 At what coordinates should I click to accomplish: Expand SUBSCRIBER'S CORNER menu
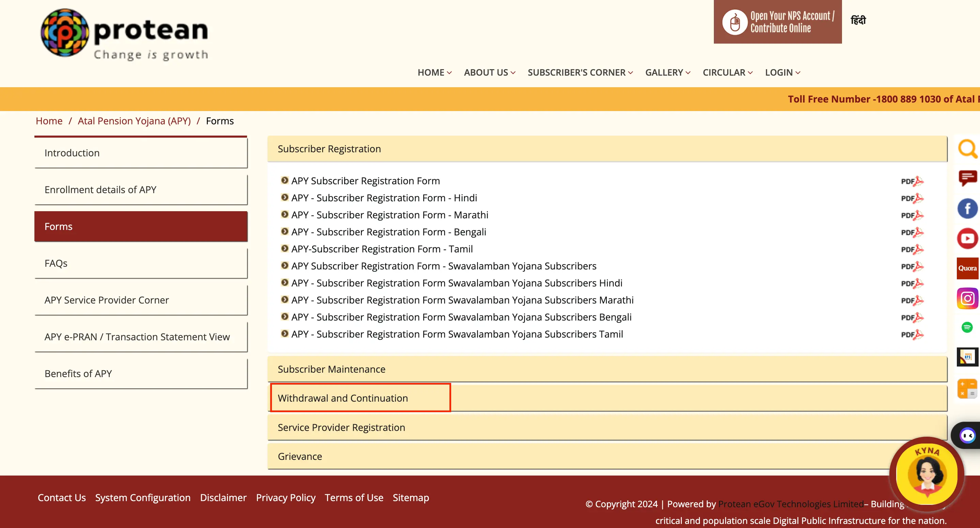coord(580,73)
